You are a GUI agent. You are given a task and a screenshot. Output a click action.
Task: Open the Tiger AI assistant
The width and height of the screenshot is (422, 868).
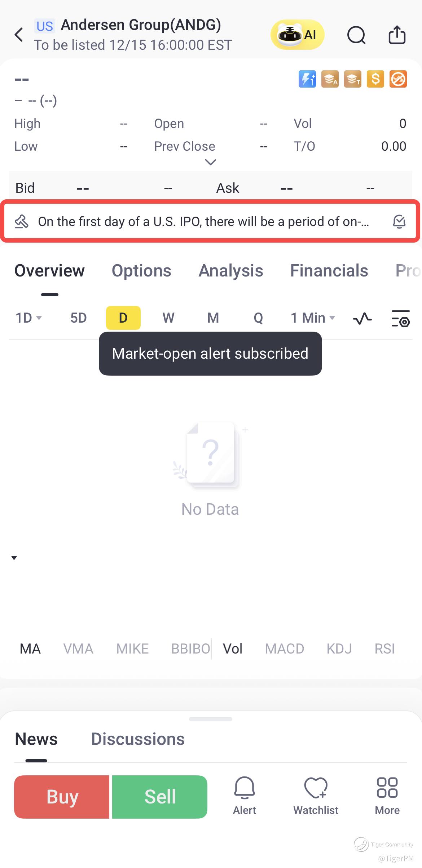pos(297,35)
